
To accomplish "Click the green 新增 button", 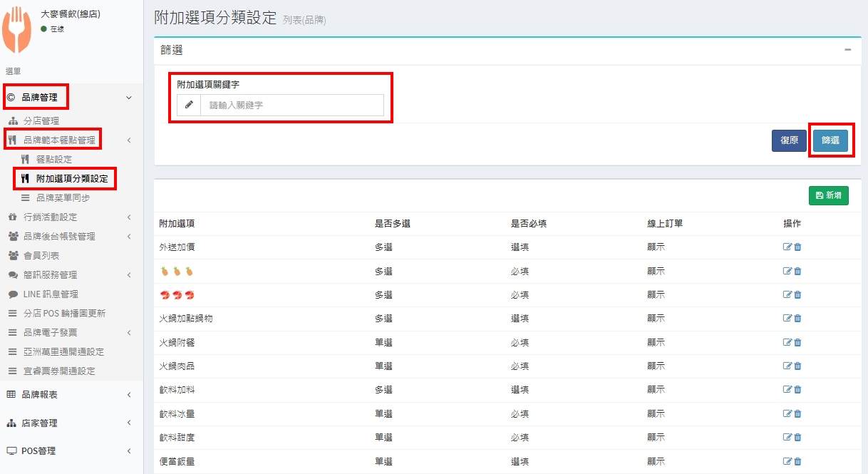I will pyautogui.click(x=828, y=195).
